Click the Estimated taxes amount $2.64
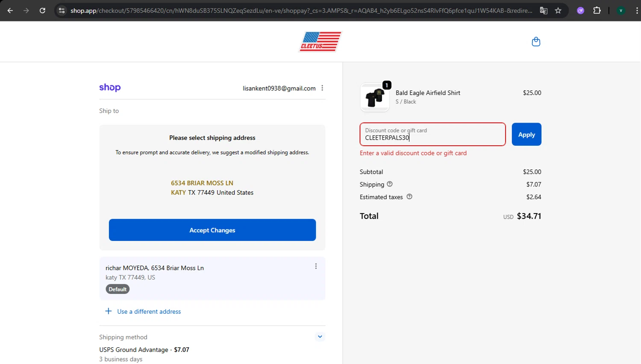 (x=534, y=197)
